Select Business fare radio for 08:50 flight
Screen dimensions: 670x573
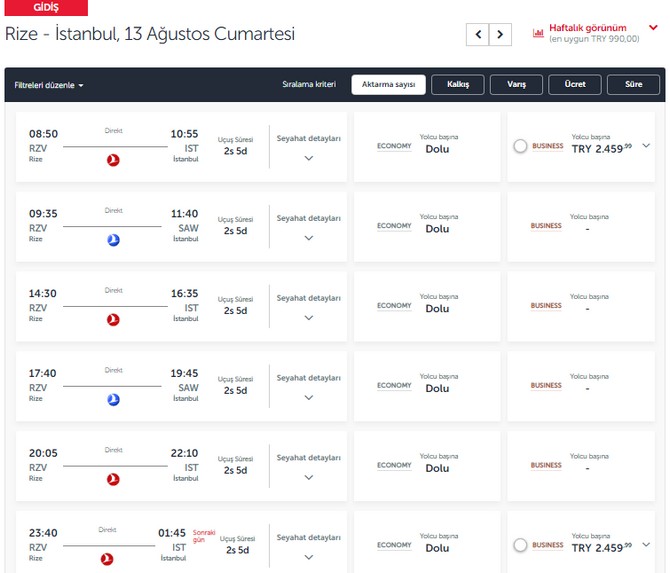tap(520, 146)
